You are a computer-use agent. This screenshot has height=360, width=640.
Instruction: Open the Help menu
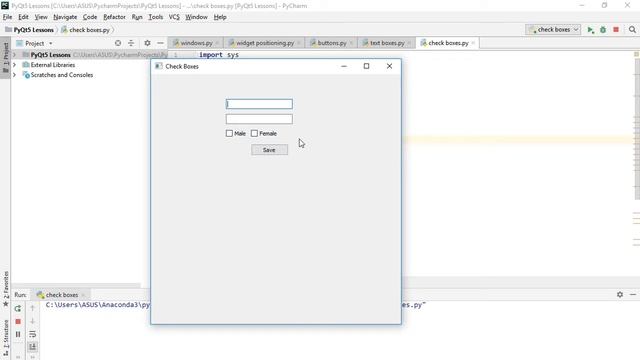click(220, 17)
